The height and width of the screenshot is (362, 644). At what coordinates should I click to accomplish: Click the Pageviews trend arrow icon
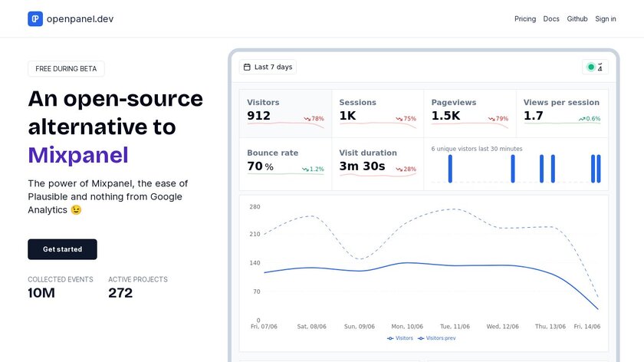tap(491, 119)
